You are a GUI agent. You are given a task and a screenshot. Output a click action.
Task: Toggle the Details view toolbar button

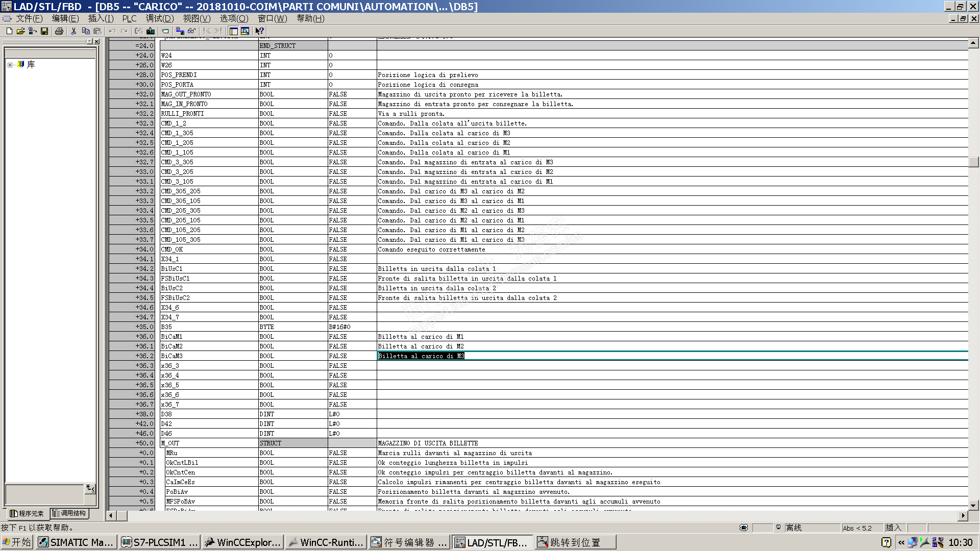245,31
